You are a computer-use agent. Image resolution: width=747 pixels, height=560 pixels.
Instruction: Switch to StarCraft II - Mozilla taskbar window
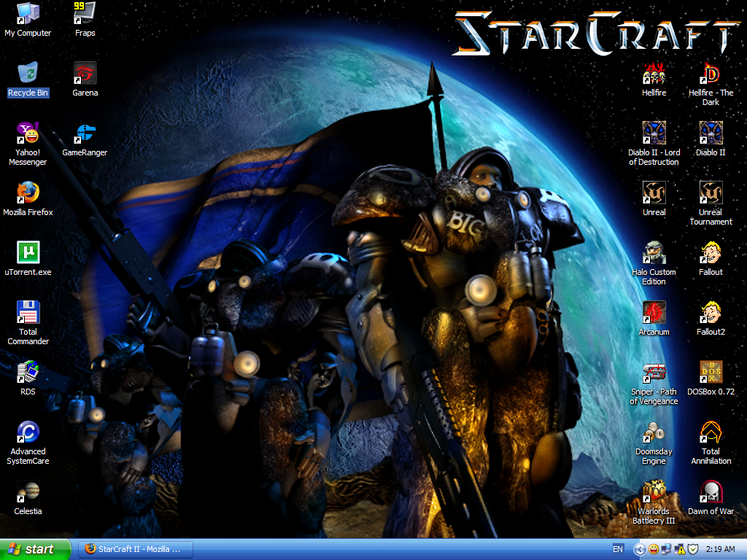coord(135,549)
